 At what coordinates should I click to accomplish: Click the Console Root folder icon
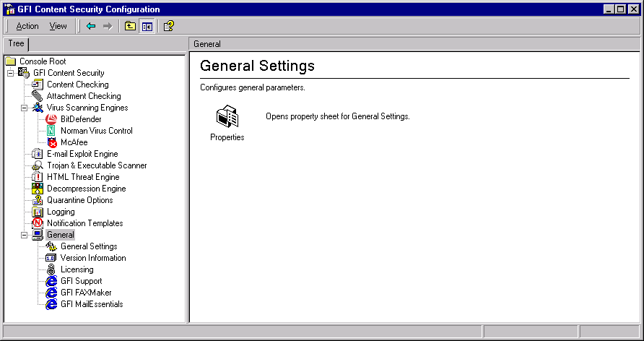(x=11, y=61)
